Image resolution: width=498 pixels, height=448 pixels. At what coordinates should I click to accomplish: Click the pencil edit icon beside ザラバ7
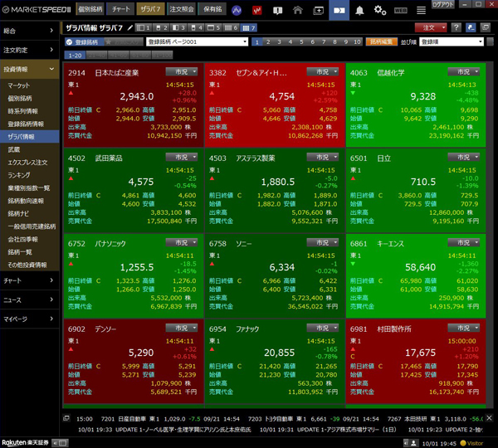point(130,28)
